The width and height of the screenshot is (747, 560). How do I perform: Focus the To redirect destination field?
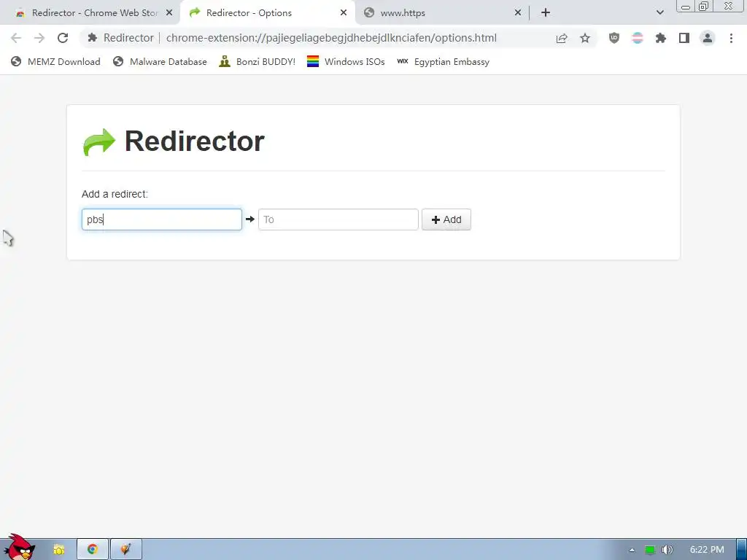click(x=338, y=219)
